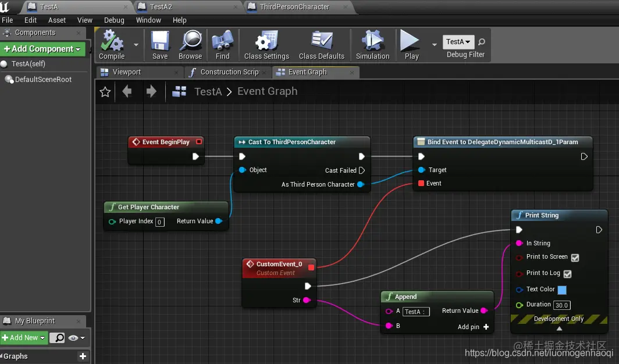Navigate back in graph history
The width and height of the screenshot is (619, 364).
[127, 91]
